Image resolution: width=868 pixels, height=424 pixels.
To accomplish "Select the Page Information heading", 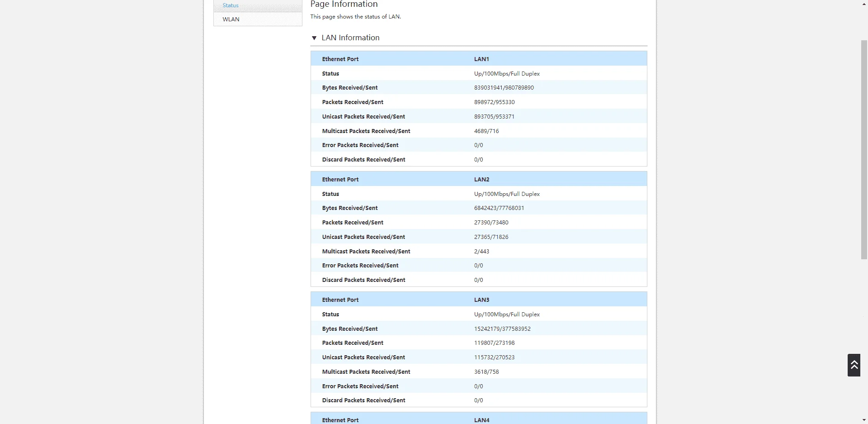I will tap(344, 4).
